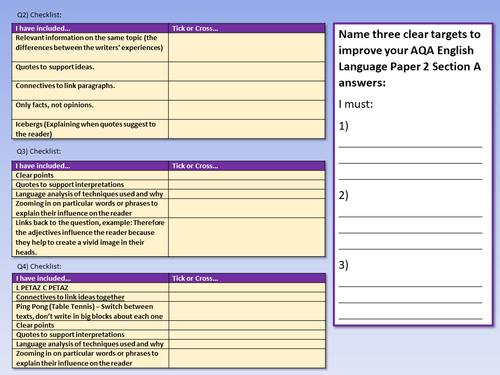Click the 'Relevant information on the same topic' cell
The width and height of the screenshot is (500, 375).
(x=90, y=47)
